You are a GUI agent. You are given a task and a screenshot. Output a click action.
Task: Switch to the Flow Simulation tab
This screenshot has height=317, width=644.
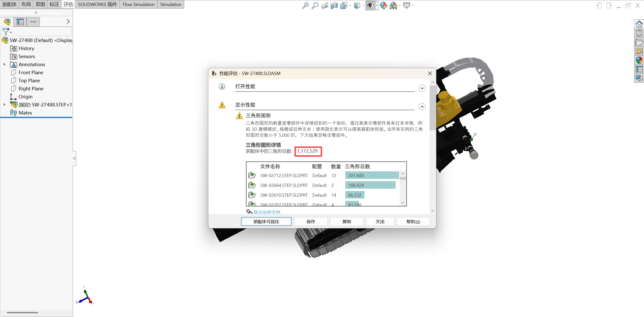138,4
